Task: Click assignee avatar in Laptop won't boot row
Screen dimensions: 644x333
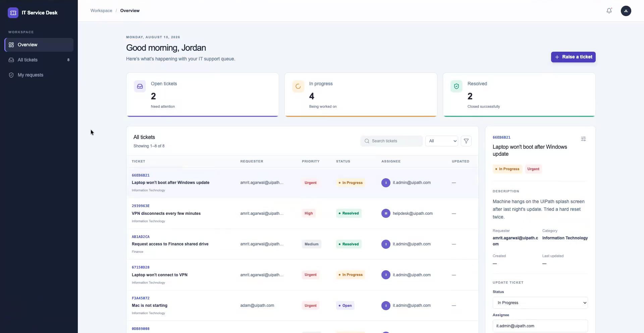Action: point(386,183)
